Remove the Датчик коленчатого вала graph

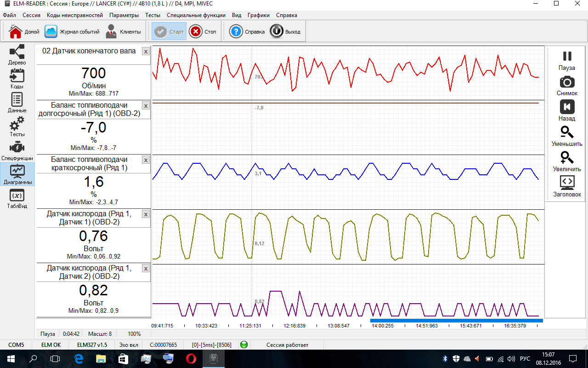coord(146,52)
